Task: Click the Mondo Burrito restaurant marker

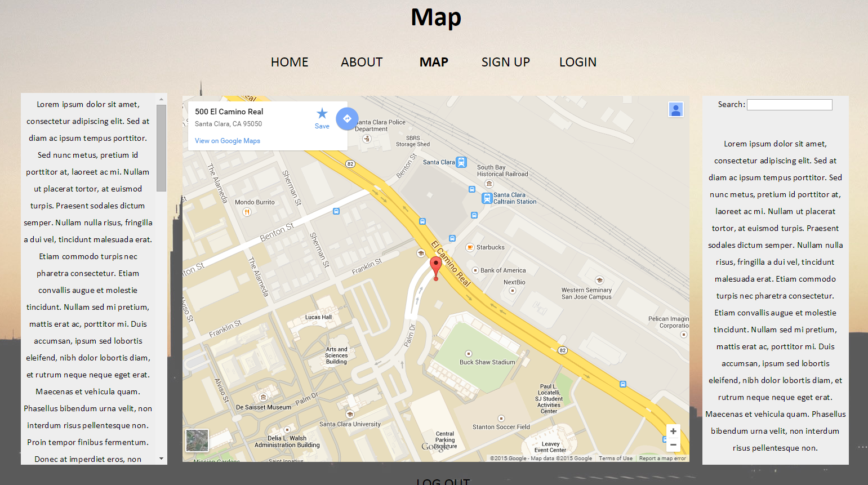Action: [247, 212]
